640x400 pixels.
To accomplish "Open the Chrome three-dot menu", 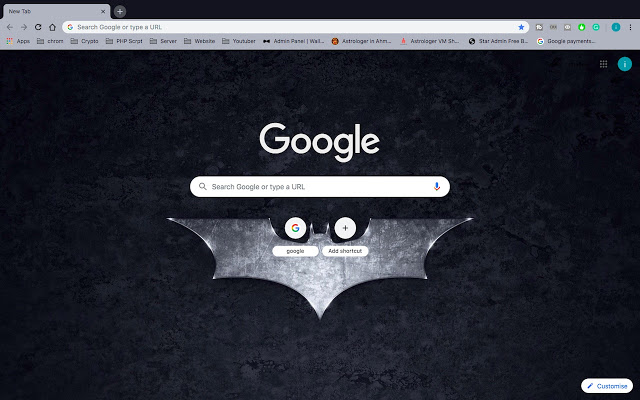I will (631, 27).
